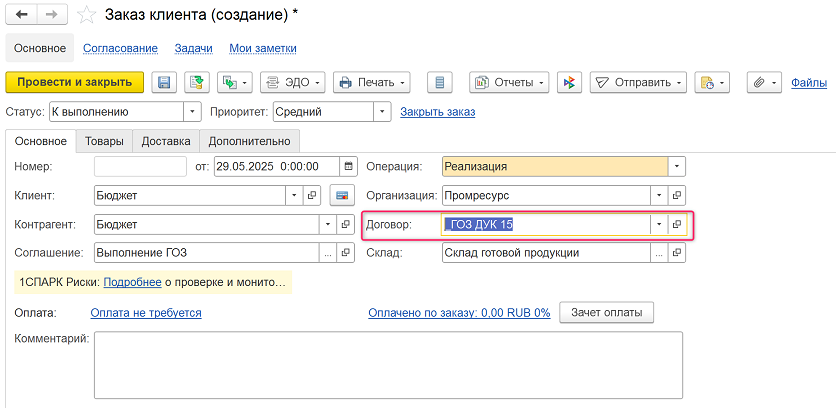The image size is (836, 408).
Task: Click the Зачет оплаты button
Action: [606, 313]
